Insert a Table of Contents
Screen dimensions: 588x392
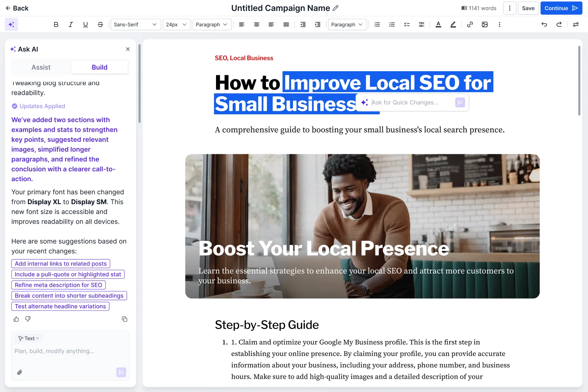point(422,24)
